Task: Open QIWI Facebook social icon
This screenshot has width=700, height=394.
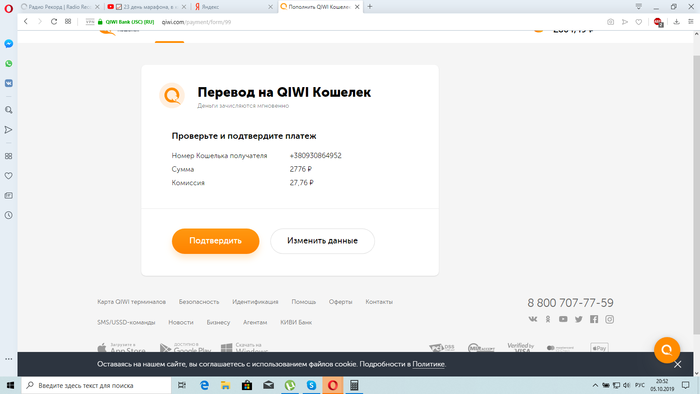Action: click(594, 319)
